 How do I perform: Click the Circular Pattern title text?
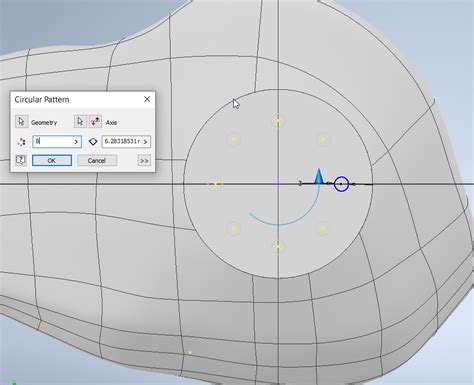coord(42,100)
